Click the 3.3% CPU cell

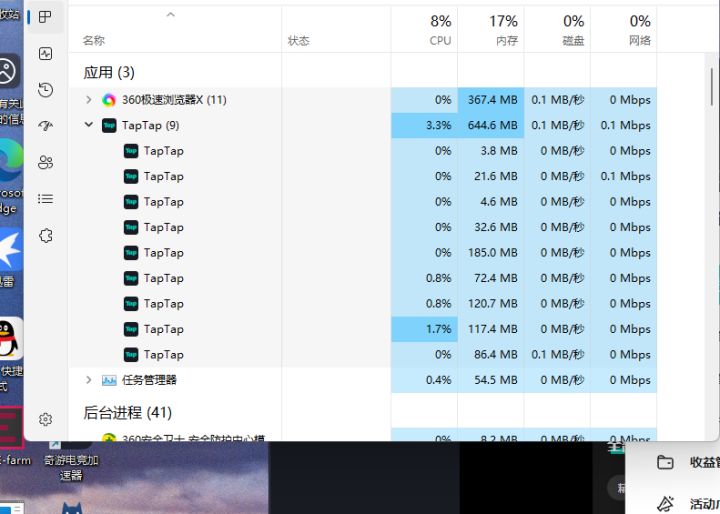(424, 125)
